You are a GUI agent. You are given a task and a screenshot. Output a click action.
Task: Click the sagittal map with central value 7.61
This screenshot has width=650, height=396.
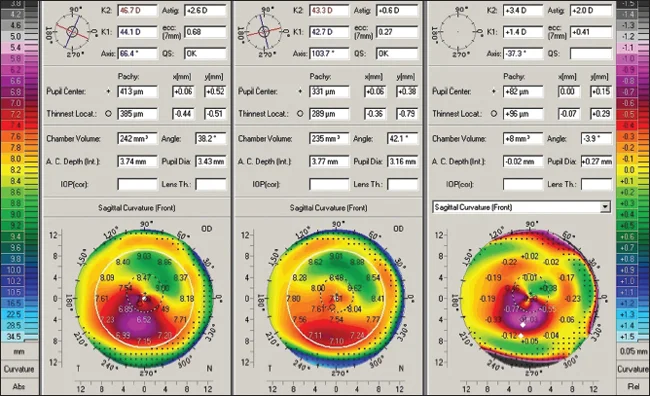(336, 299)
